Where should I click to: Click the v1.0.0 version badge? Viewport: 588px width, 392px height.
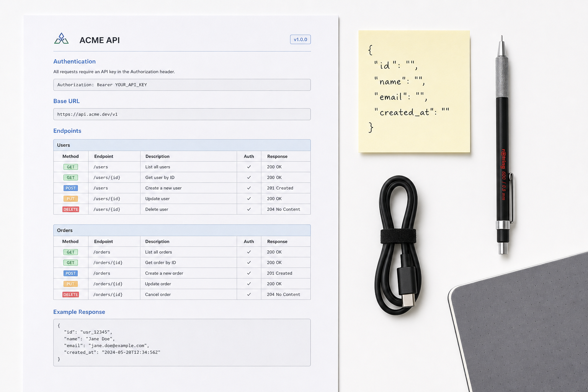[x=301, y=39]
